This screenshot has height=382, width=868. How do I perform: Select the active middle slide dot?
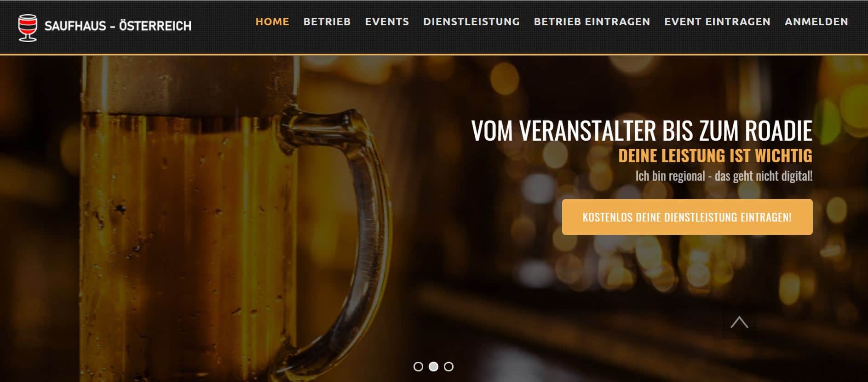[x=433, y=366]
